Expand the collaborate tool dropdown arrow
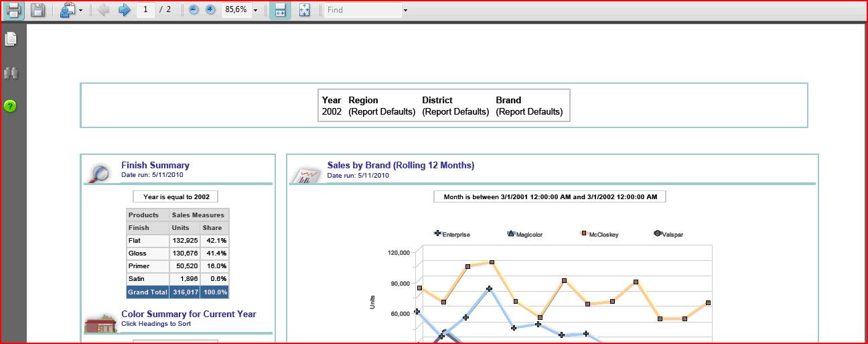Viewport: 868px width, 344px height. [x=80, y=11]
